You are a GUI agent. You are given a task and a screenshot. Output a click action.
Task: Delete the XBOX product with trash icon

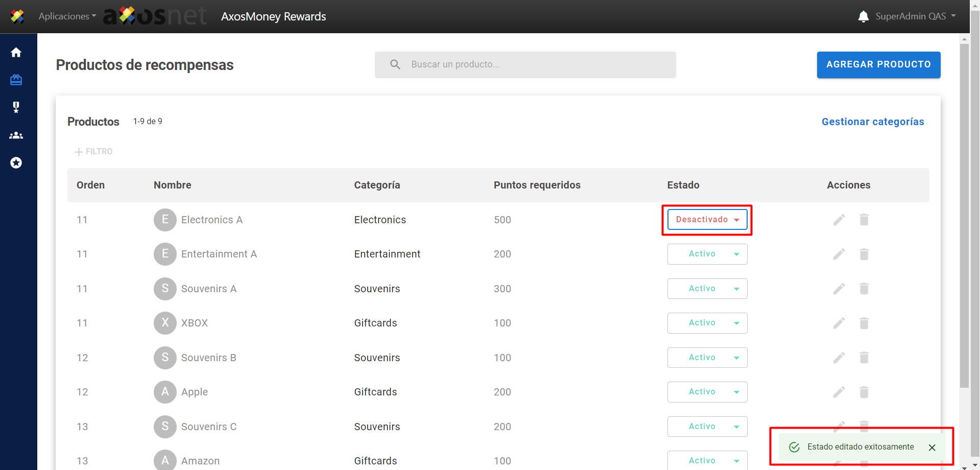(x=864, y=323)
